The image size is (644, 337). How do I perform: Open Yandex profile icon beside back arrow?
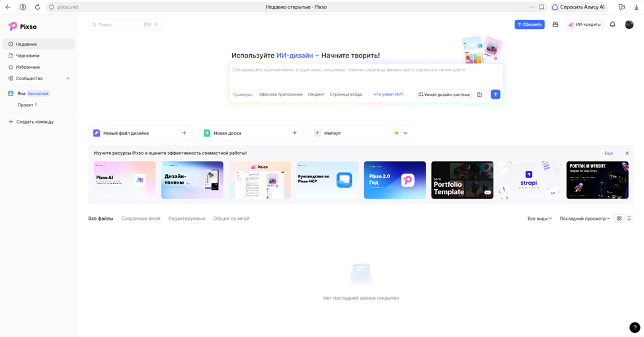pos(22,7)
